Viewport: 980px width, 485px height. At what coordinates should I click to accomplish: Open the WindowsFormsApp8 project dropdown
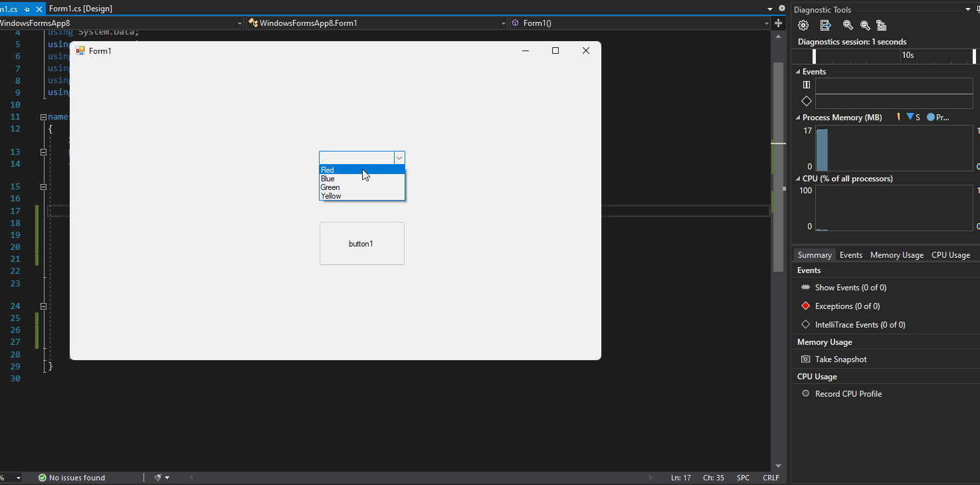tap(239, 23)
